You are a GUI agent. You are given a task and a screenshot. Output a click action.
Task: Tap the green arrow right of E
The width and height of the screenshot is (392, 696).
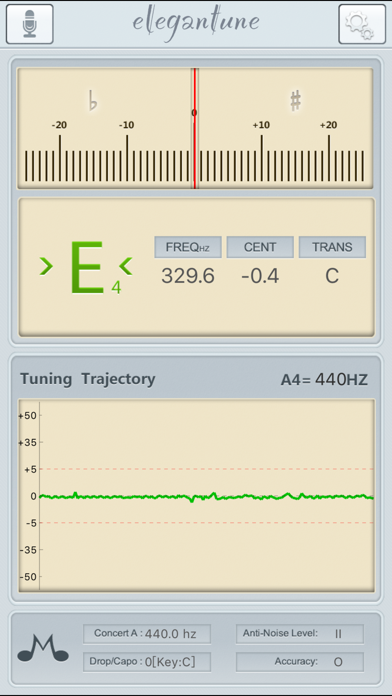tap(126, 266)
